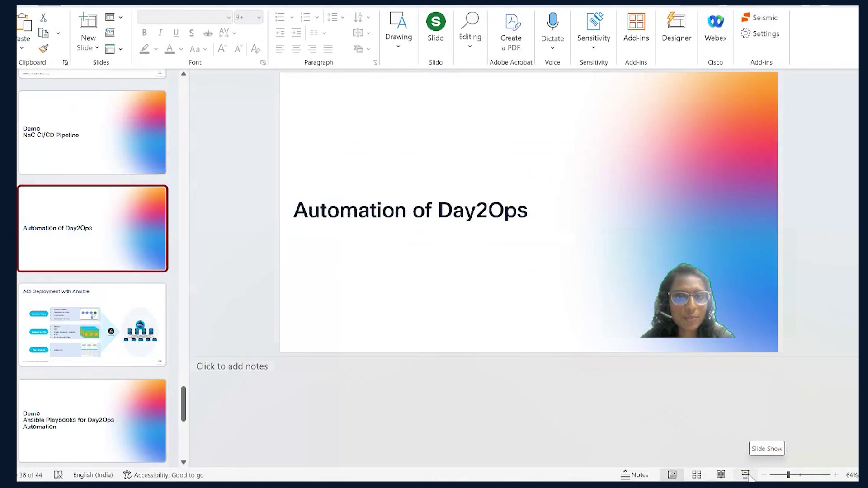The height and width of the screenshot is (488, 868).
Task: Switch to Normal view icon
Action: coord(672,474)
